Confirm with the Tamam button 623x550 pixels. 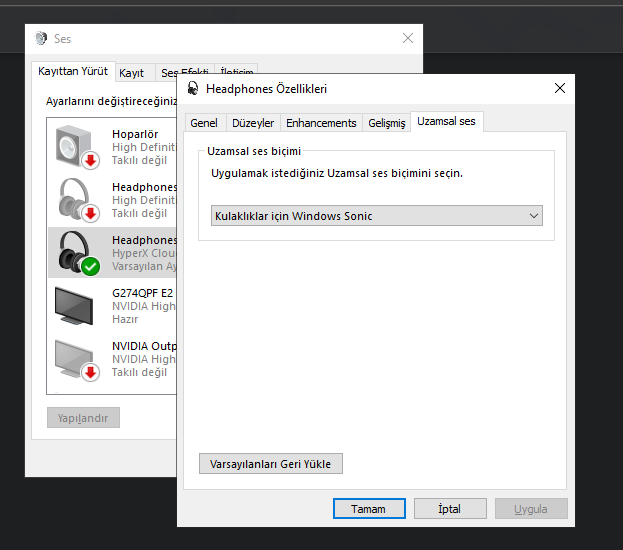click(369, 509)
